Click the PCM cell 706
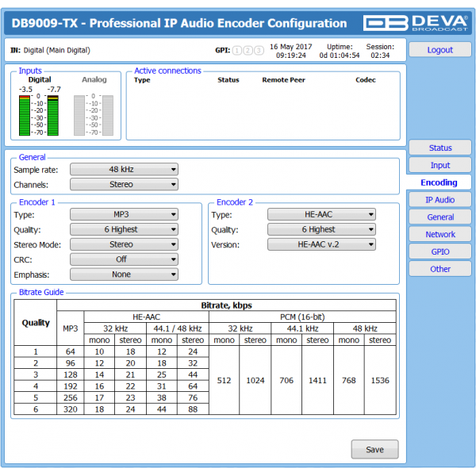Viewport: 476px width, 476px height. click(286, 380)
